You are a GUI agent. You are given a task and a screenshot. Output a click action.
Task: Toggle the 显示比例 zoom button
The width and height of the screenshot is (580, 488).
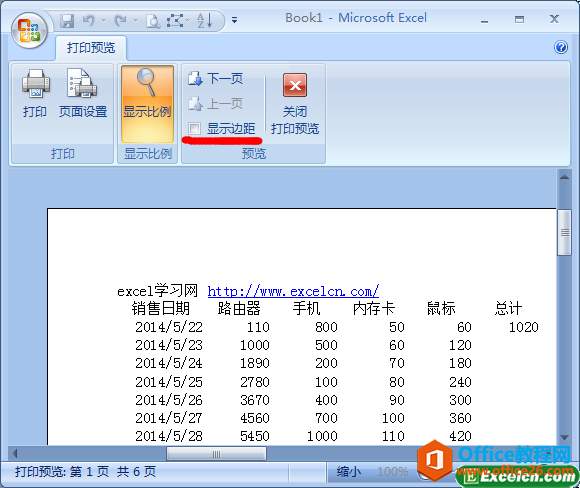pos(147,104)
